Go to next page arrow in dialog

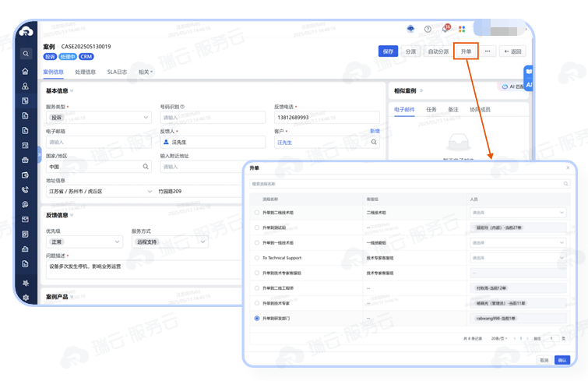[527, 338]
